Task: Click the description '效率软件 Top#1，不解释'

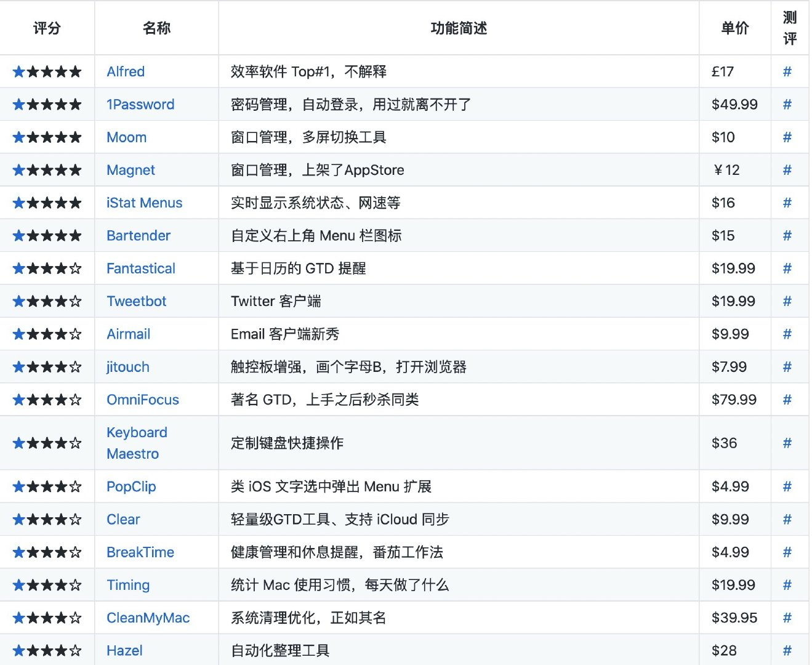Action: tap(309, 71)
